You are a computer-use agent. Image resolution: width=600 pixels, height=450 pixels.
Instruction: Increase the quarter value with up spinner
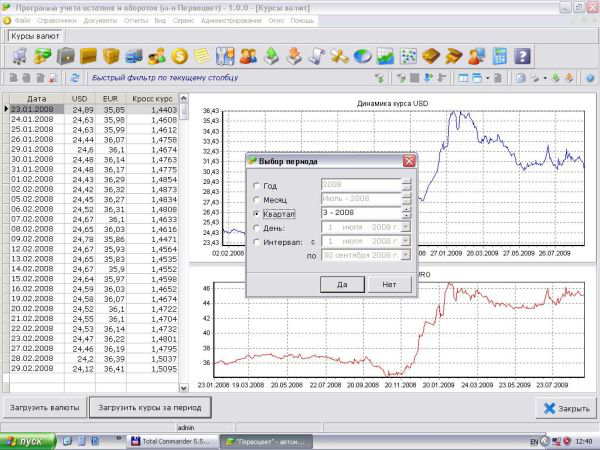(406, 209)
